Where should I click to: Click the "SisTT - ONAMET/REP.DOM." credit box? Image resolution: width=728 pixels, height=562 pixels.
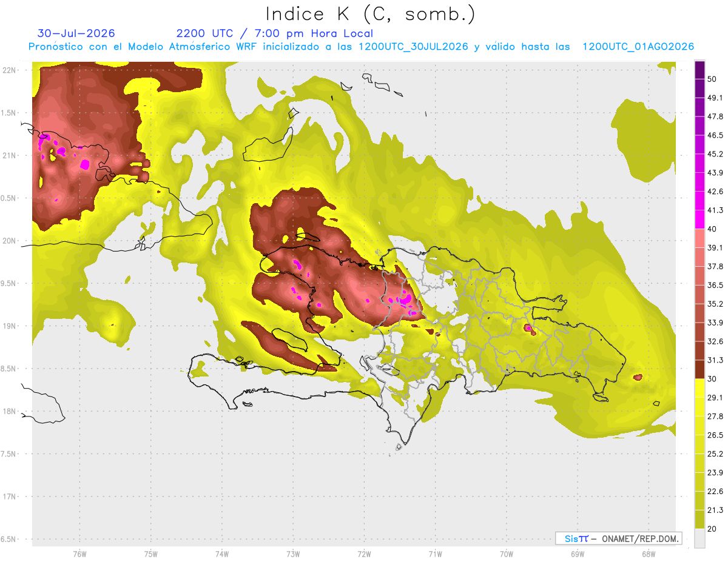tap(618, 538)
